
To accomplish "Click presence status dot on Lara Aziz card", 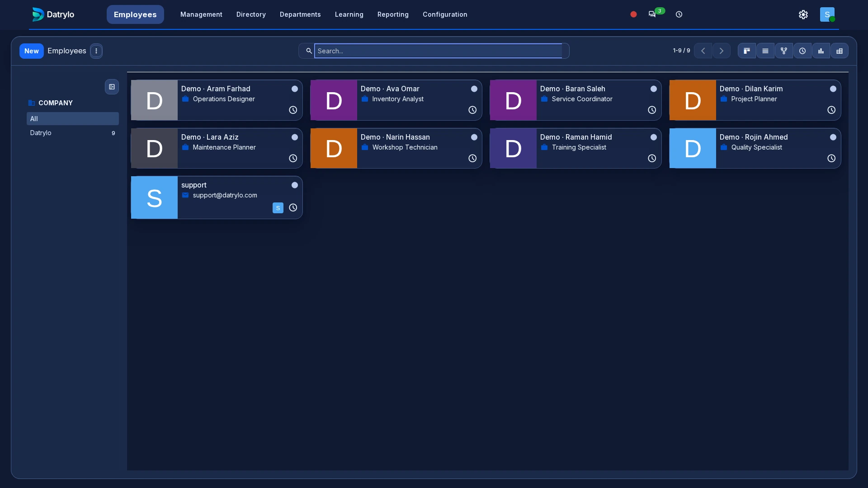I will 295,137.
